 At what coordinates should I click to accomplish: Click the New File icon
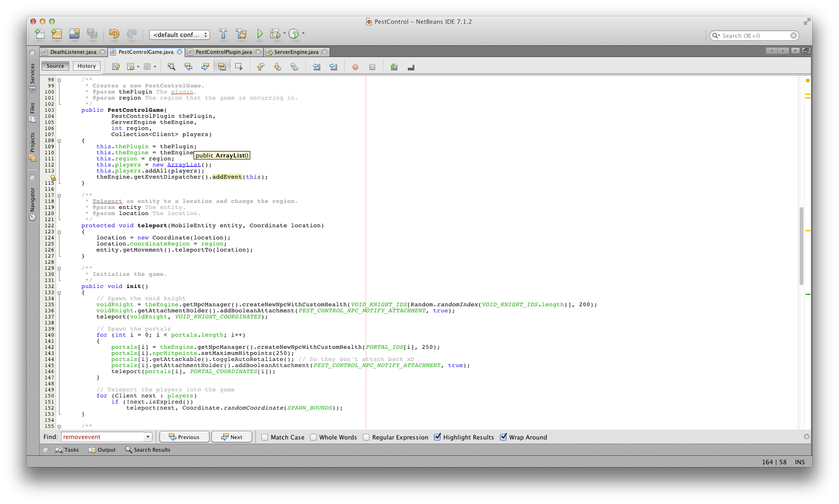tap(40, 34)
